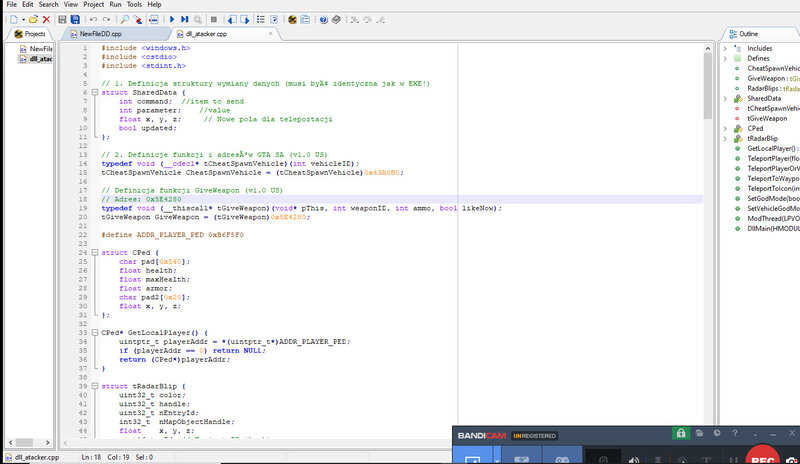Close the dll_atacker.cpp tab

pyautogui.click(x=270, y=34)
